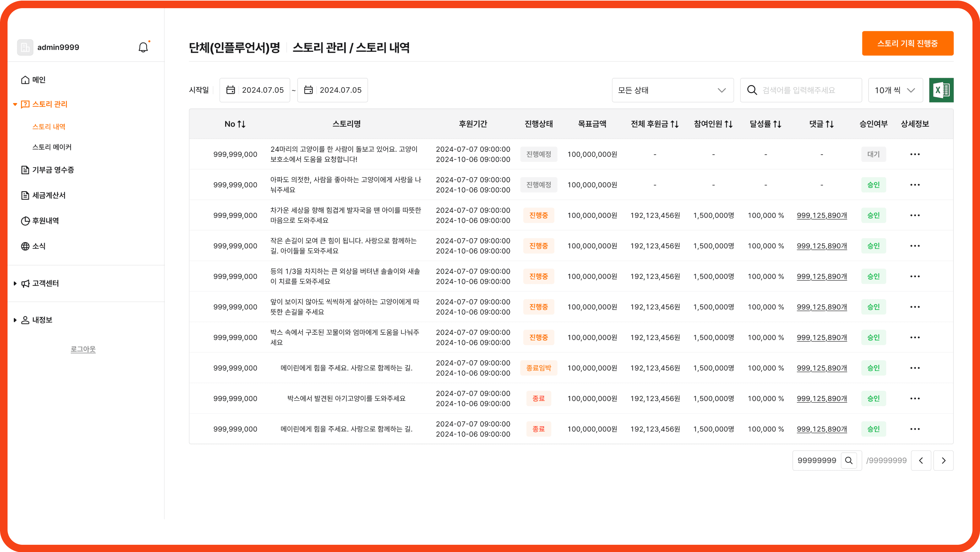Click the 스토리명 column header
The image size is (980, 552).
click(x=346, y=124)
